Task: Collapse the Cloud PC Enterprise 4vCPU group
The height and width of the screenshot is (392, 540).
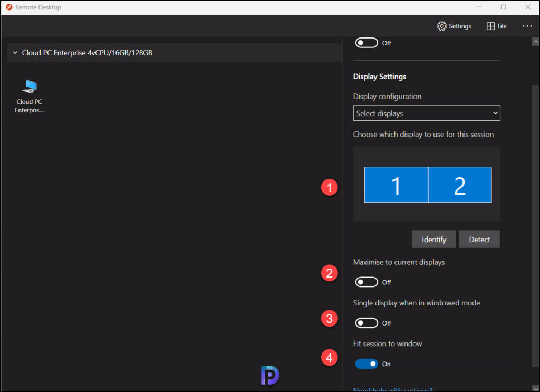Action: 15,53
